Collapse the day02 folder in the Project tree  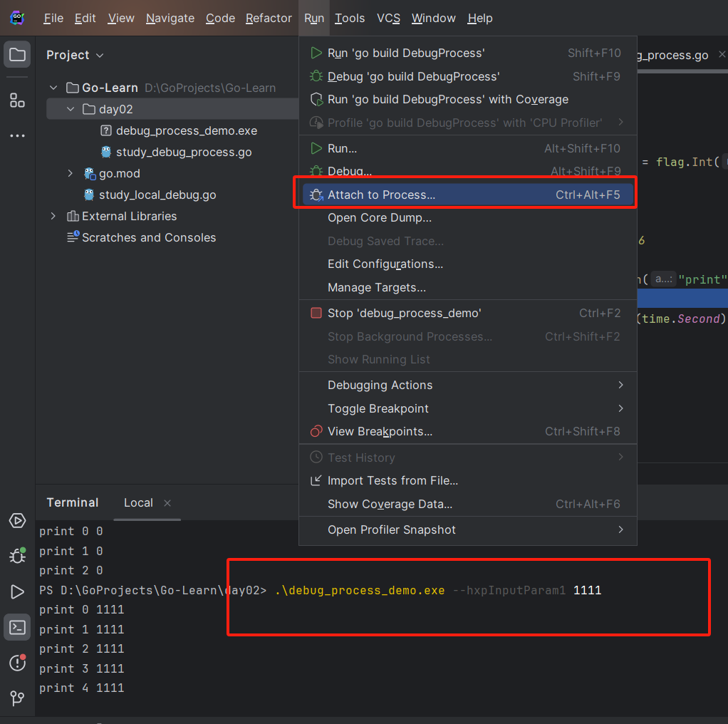coord(69,109)
